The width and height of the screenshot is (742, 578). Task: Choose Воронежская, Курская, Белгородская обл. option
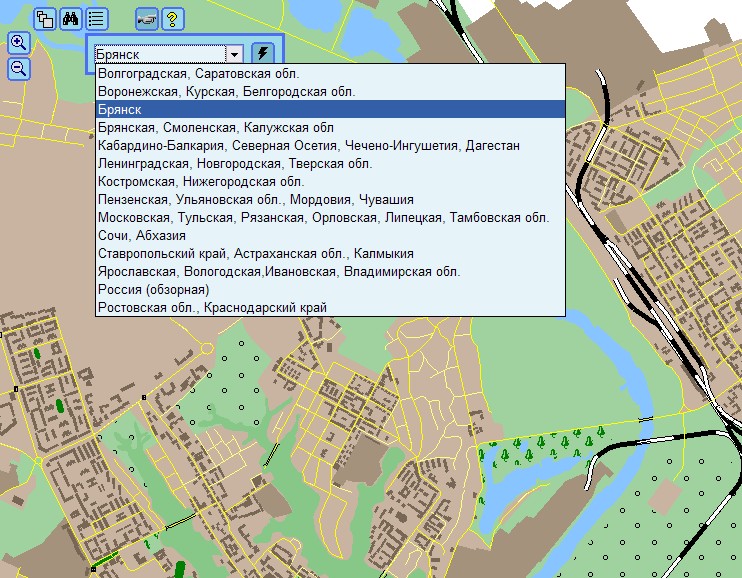[x=226, y=92]
